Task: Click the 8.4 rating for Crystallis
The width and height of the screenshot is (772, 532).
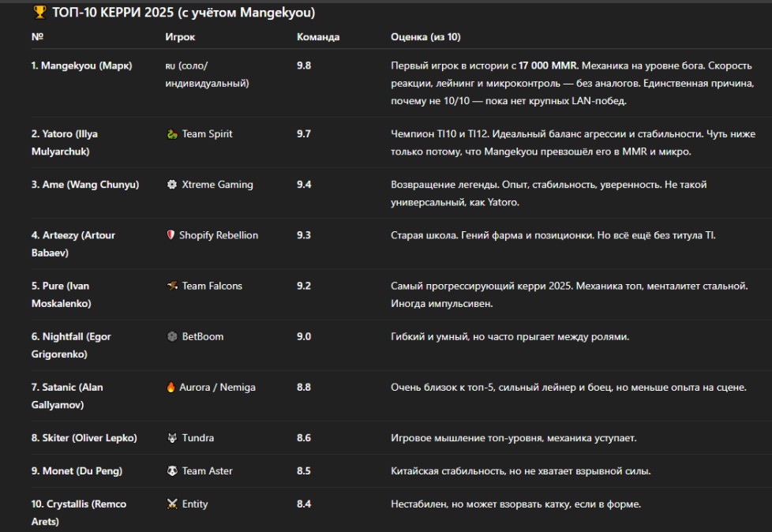Action: [x=304, y=504]
